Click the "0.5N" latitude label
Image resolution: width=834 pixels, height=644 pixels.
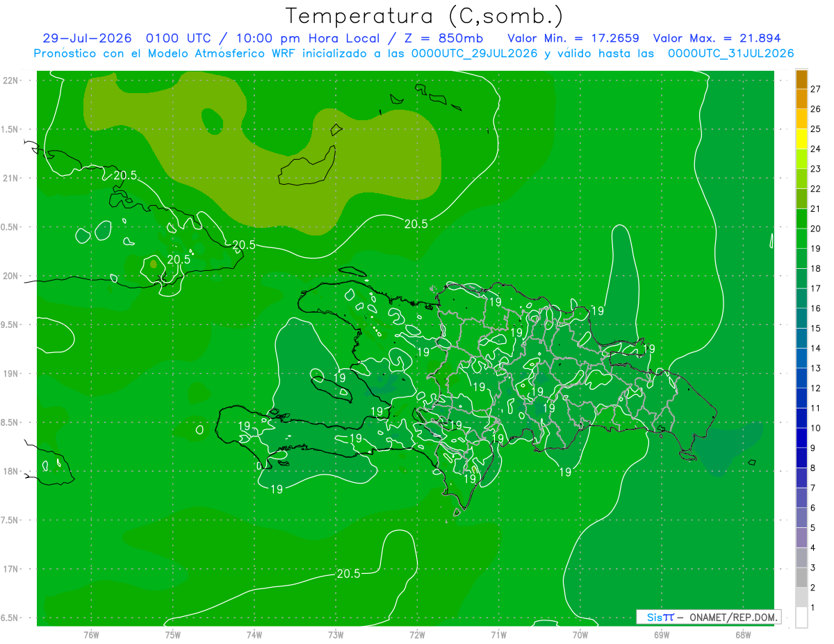tap(10, 227)
